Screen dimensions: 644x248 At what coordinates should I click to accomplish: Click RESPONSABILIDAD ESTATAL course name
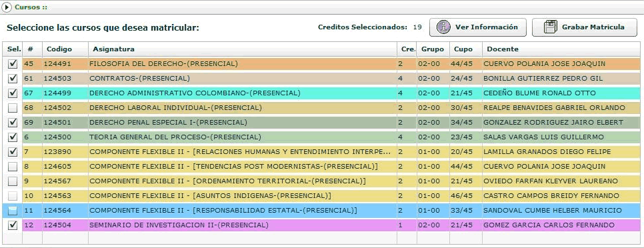[x=223, y=211]
